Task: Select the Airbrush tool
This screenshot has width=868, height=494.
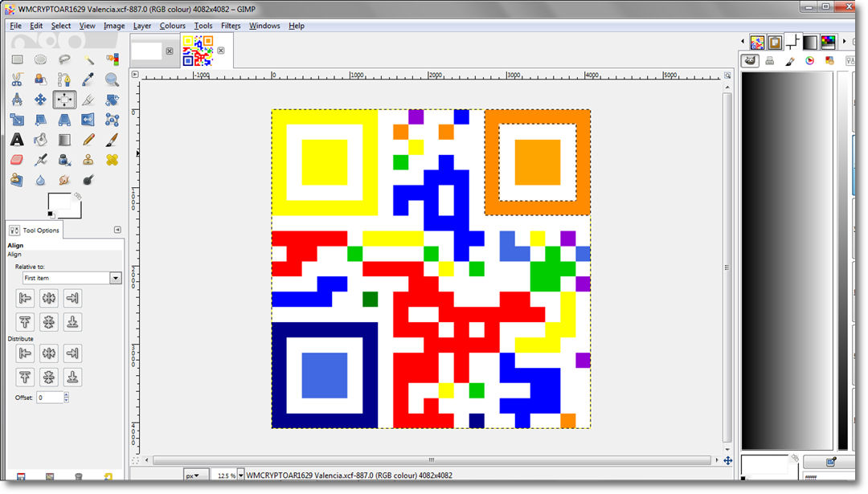Action: click(x=40, y=160)
